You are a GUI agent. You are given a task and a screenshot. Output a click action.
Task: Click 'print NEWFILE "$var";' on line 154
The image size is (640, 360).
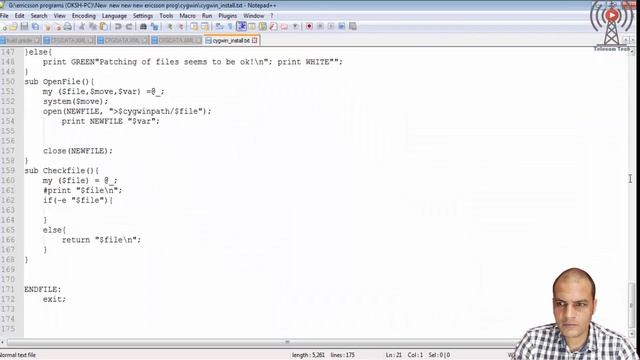(x=111, y=121)
